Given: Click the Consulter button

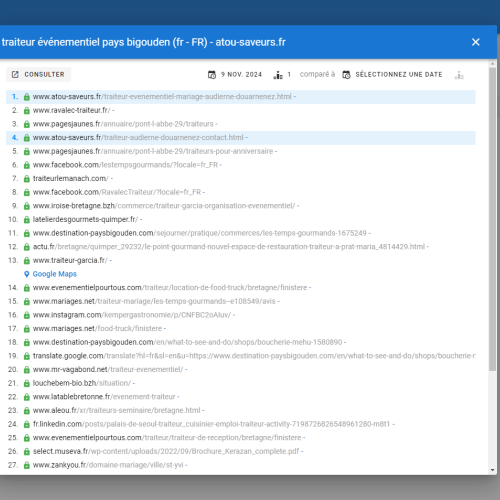Looking at the screenshot, I should [38, 74].
